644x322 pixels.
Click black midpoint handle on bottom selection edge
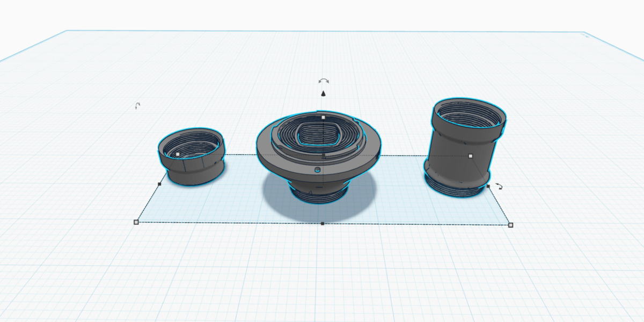point(322,223)
